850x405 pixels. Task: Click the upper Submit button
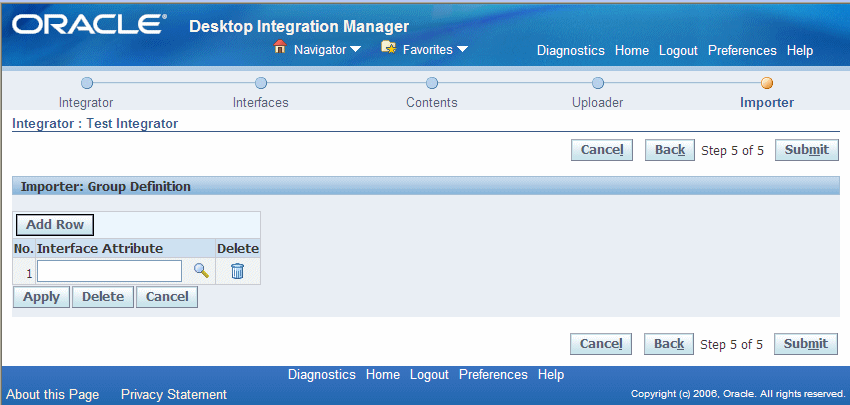tap(807, 150)
